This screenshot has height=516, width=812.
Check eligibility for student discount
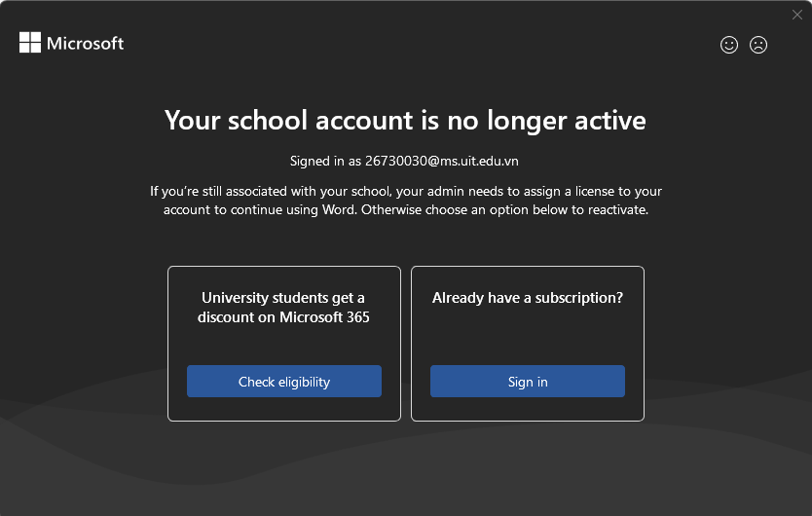click(x=283, y=382)
